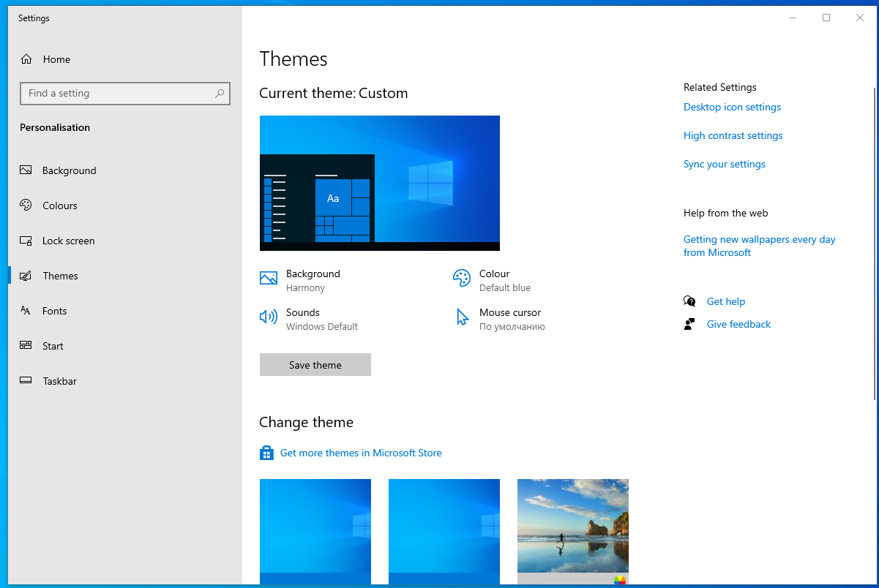
Task: Open High contrast settings link
Action: [733, 135]
